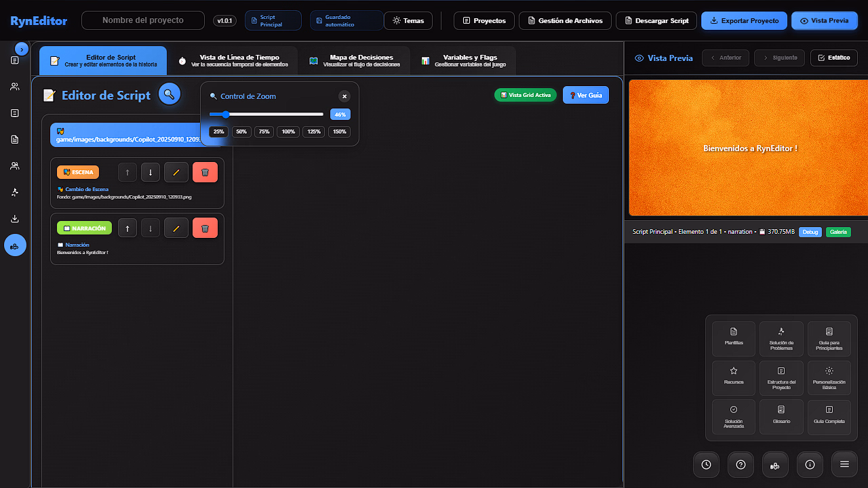Move the Narración element up
The height and width of the screenshot is (488, 868).
click(127, 228)
